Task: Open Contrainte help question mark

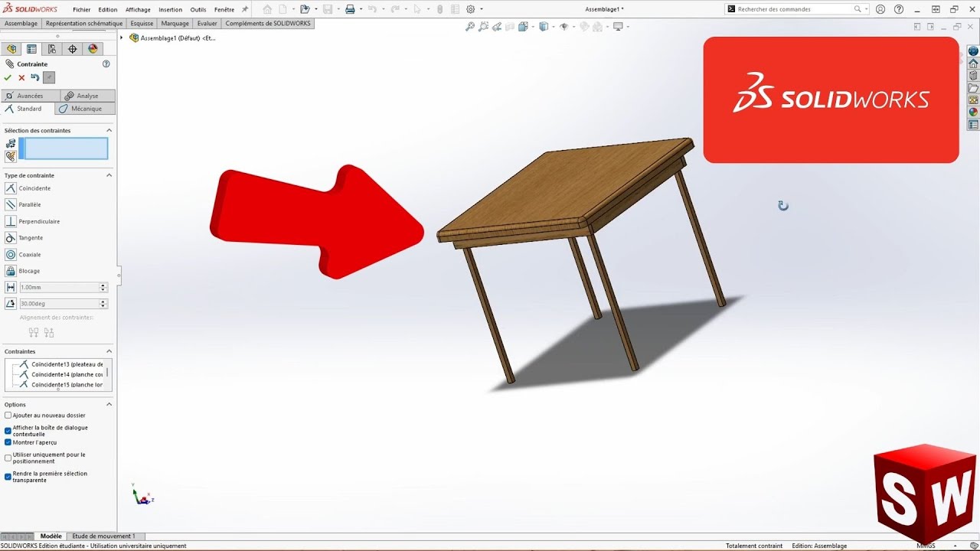Action: pos(106,64)
